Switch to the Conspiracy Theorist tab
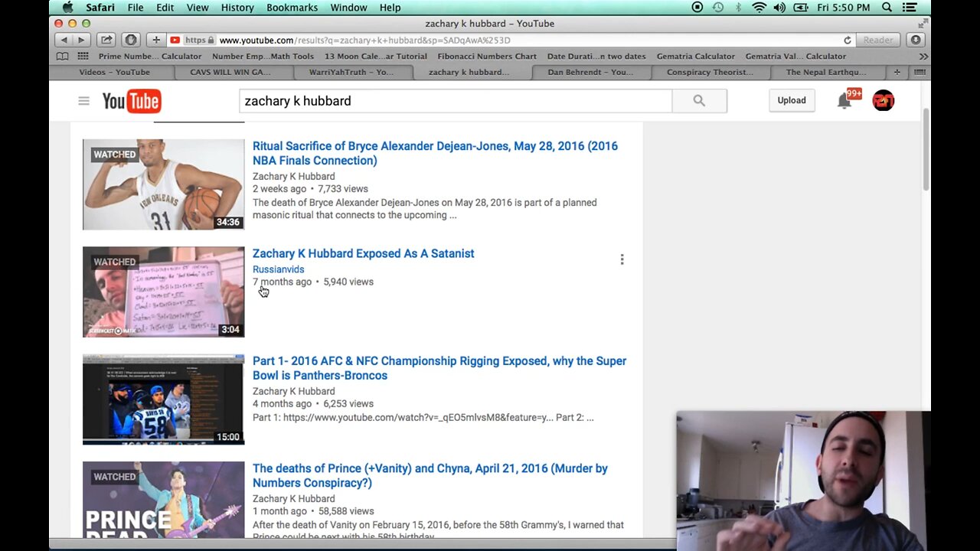This screenshot has width=980, height=551. (710, 72)
